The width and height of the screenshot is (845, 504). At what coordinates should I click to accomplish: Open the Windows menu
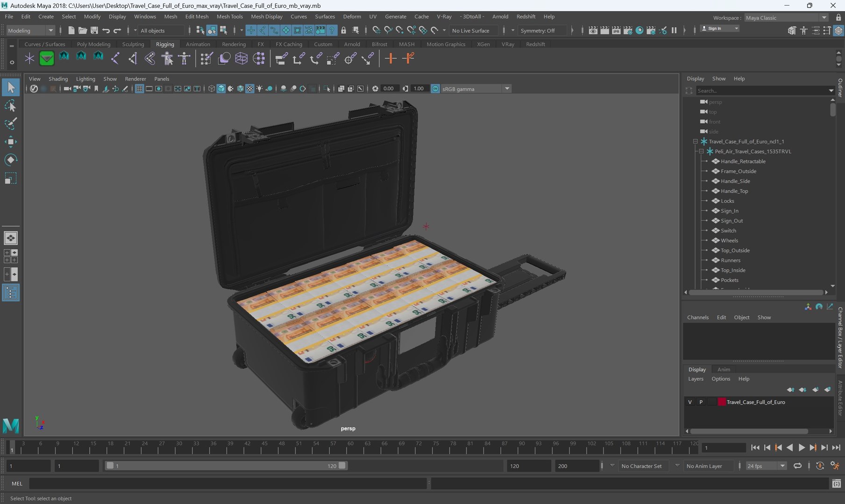tap(145, 16)
